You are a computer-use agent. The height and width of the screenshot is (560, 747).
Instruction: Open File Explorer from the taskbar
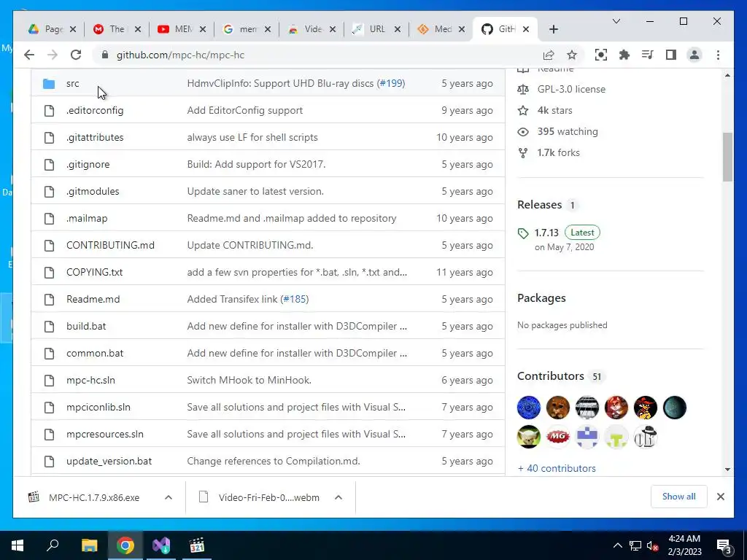point(89,545)
